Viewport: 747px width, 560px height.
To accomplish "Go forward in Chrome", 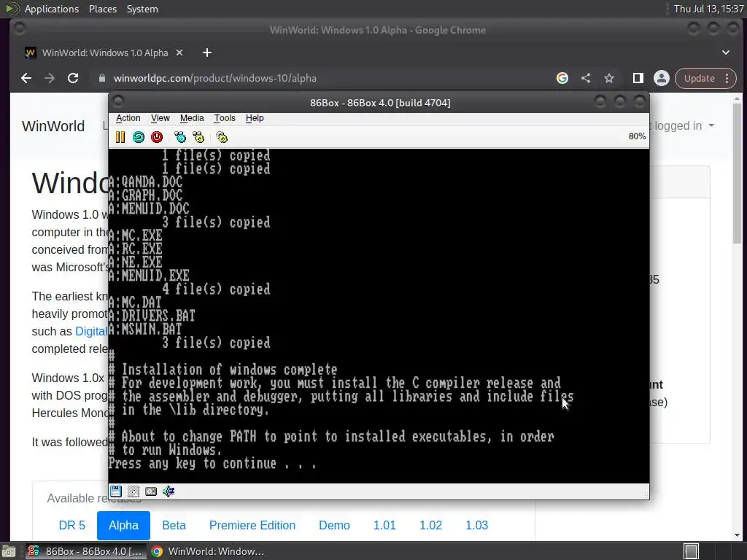I will pyautogui.click(x=50, y=78).
